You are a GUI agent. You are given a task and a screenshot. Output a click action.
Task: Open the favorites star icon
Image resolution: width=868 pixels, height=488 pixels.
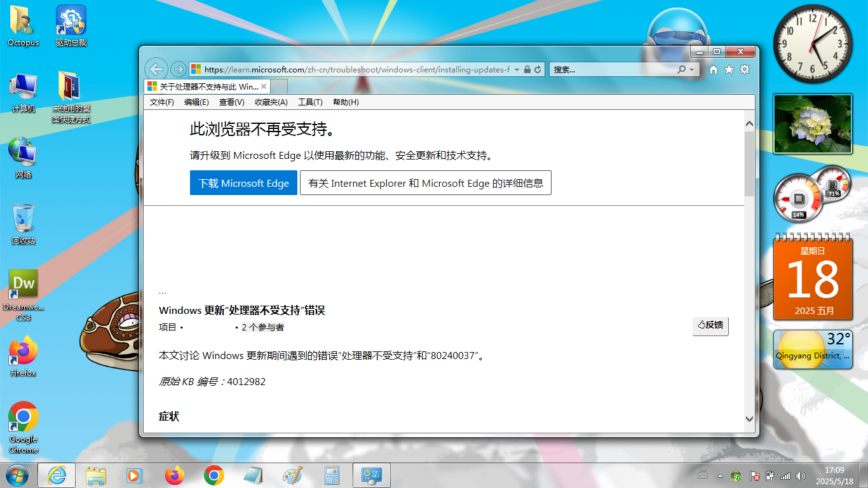(729, 69)
